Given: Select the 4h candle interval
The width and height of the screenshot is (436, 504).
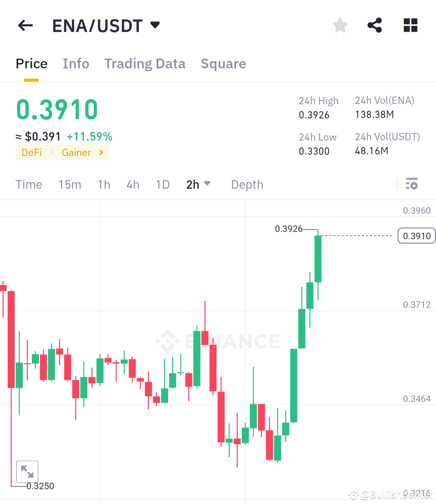Looking at the screenshot, I should tap(133, 185).
